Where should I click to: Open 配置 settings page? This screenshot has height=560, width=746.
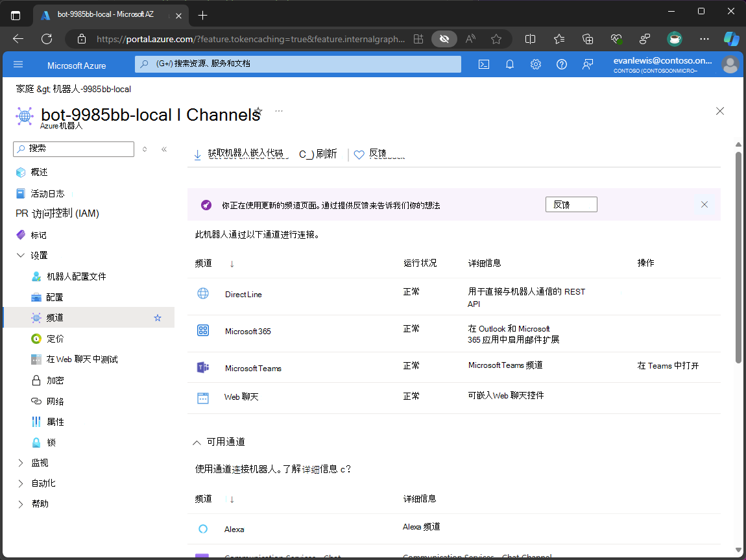[x=54, y=297]
